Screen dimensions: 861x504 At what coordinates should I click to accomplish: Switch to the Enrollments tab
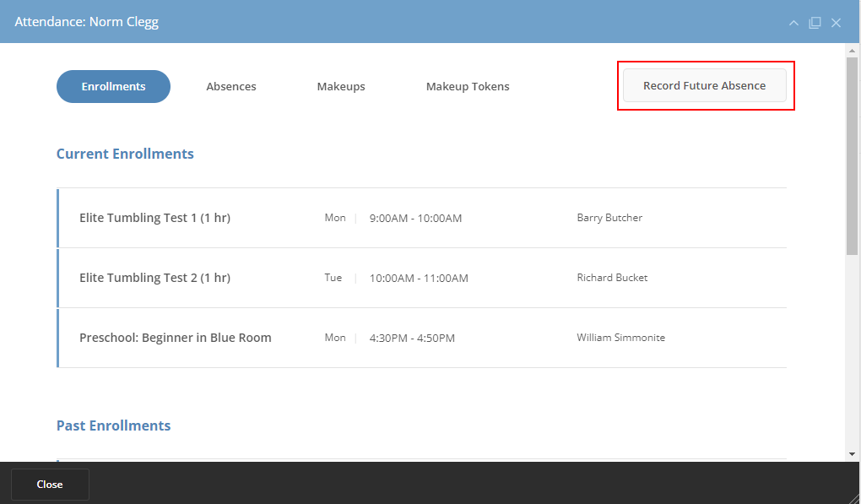(113, 86)
